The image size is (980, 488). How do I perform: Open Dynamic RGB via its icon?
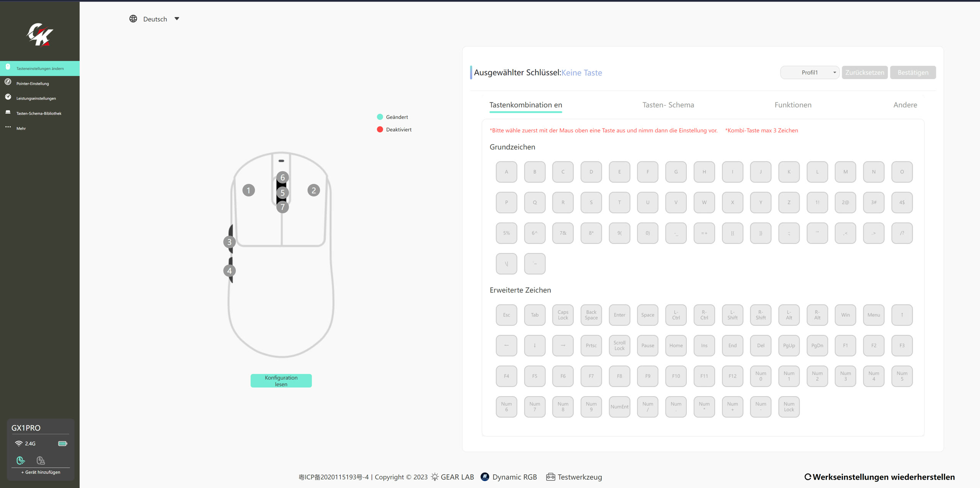tap(485, 477)
